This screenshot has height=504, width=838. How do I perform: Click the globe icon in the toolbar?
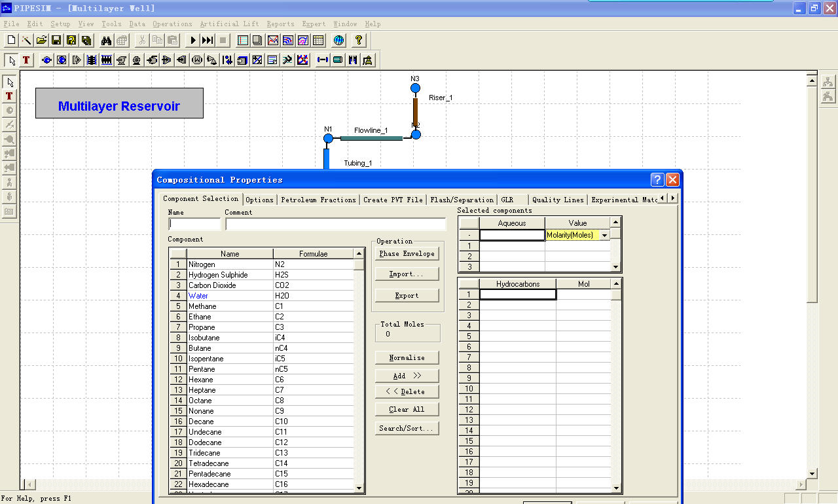point(338,41)
